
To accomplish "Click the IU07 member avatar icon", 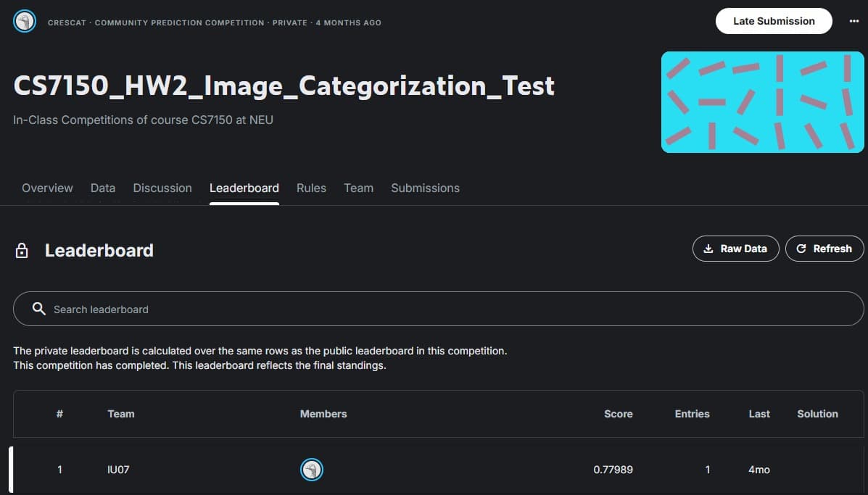I will coord(312,470).
